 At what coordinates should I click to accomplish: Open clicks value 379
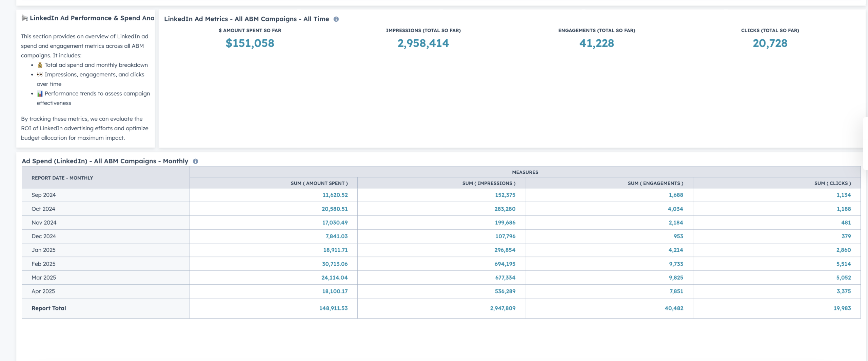click(x=846, y=236)
